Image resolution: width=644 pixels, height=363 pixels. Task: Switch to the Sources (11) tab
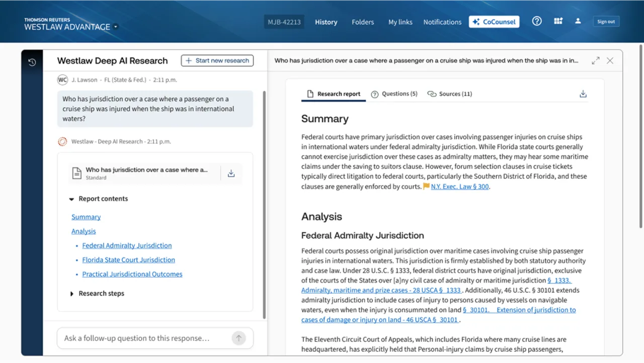[x=450, y=94]
